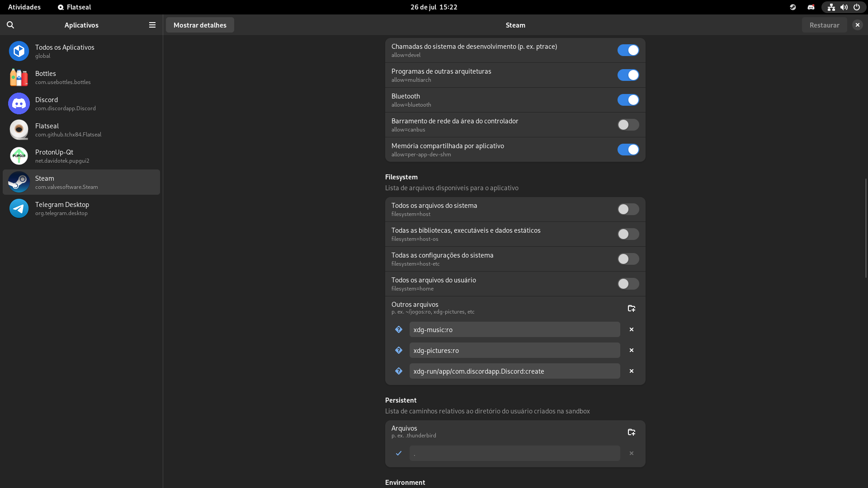Select the Steam app icon in sidebar
The height and width of the screenshot is (488, 868).
tap(19, 182)
